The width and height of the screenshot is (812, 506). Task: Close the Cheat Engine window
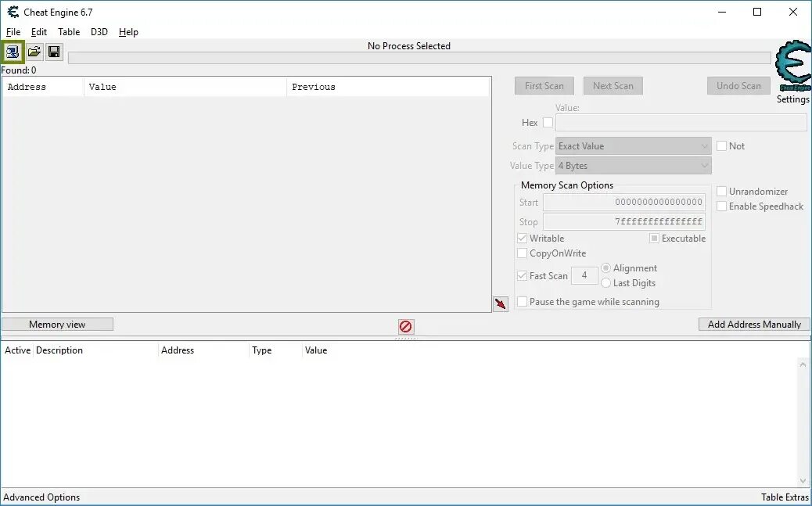pyautogui.click(x=793, y=12)
